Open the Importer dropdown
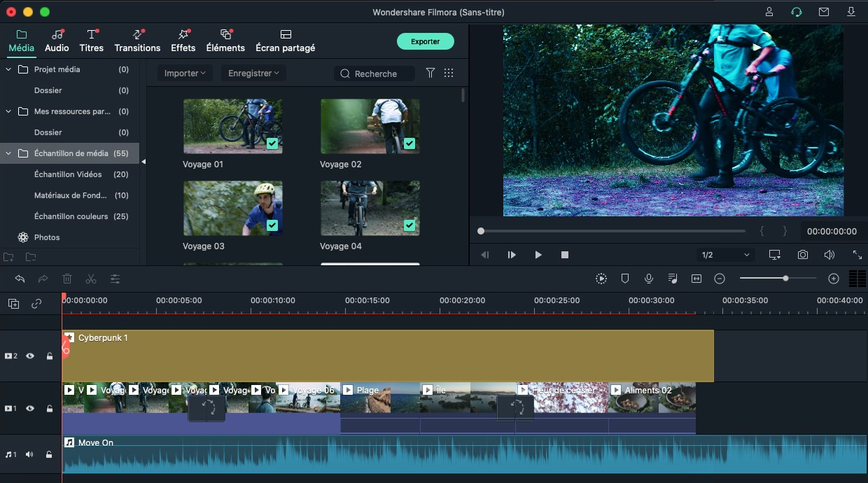 (185, 73)
